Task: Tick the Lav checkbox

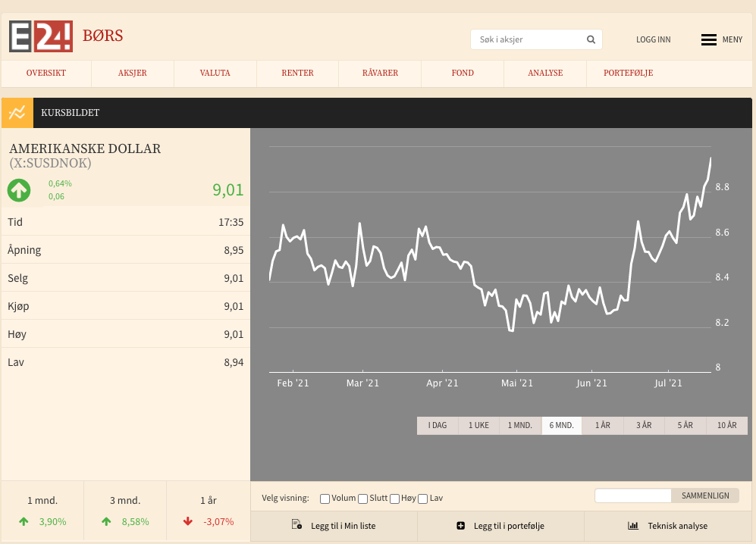Action: point(422,499)
